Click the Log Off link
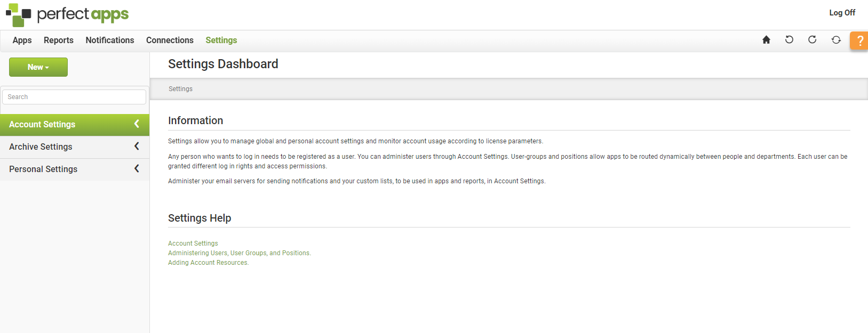The width and height of the screenshot is (868, 333). [842, 13]
